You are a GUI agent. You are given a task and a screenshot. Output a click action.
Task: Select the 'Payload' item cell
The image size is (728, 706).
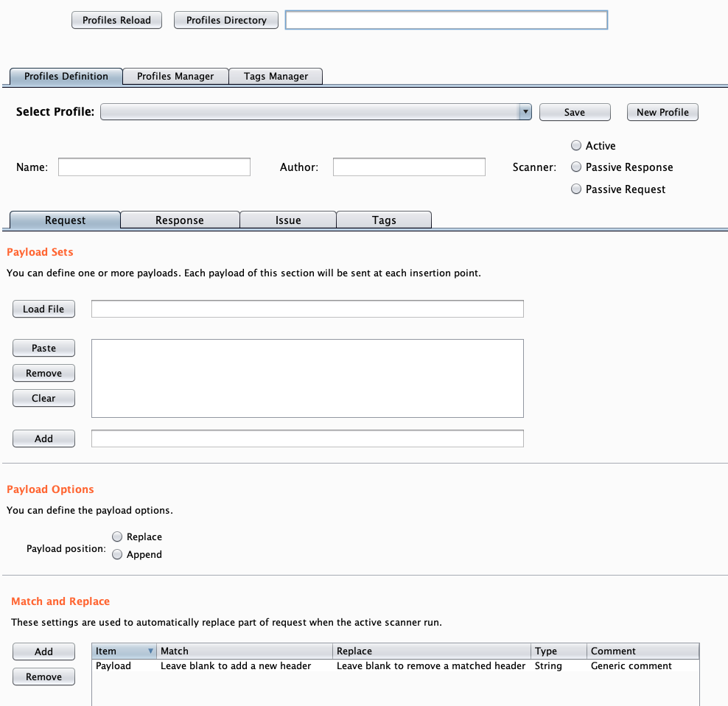(124, 665)
